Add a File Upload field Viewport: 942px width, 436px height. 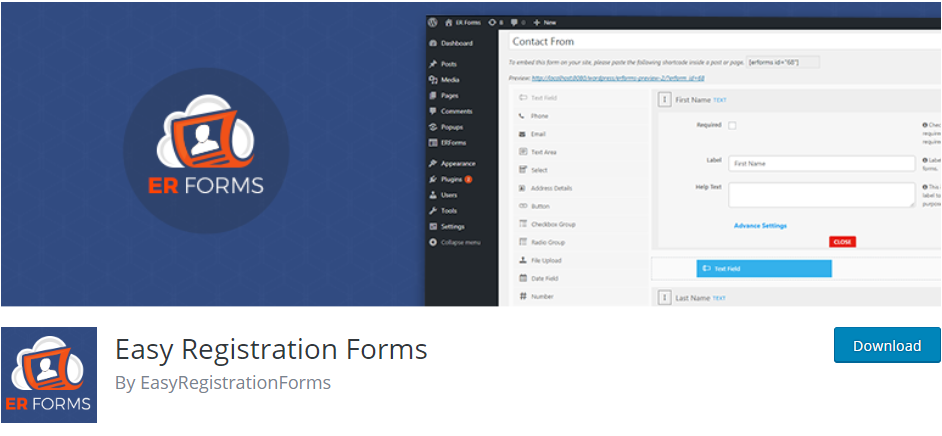pyautogui.click(x=580, y=260)
